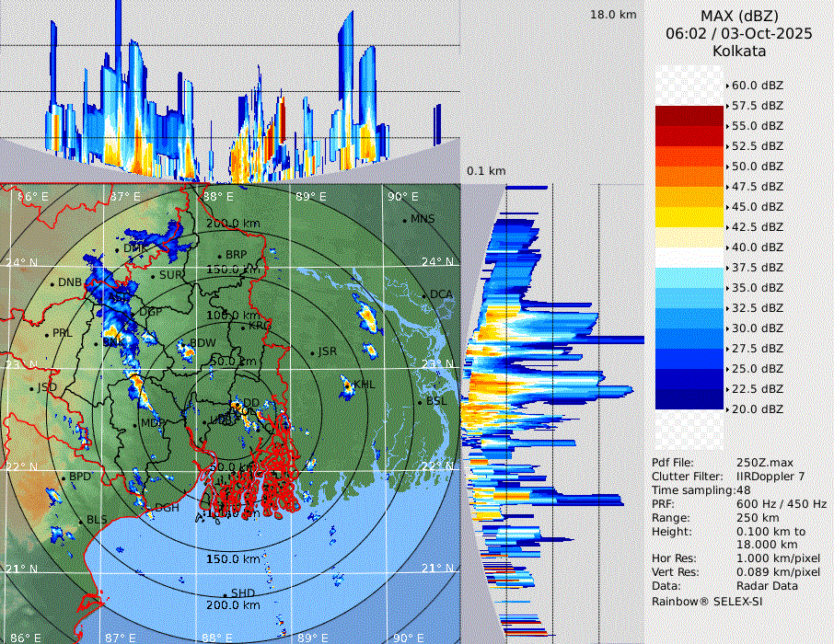Image resolution: width=834 pixels, height=644 pixels.
Task: Click the BPD station marker
Action: point(64,477)
